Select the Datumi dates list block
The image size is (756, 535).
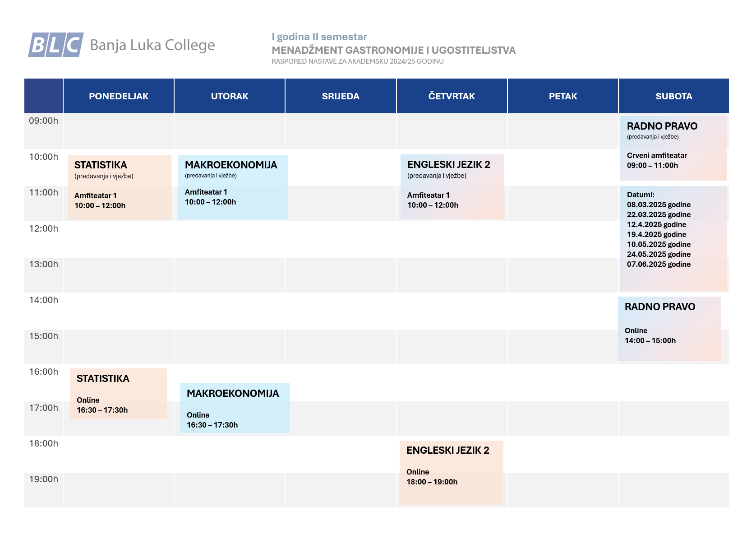point(673,238)
